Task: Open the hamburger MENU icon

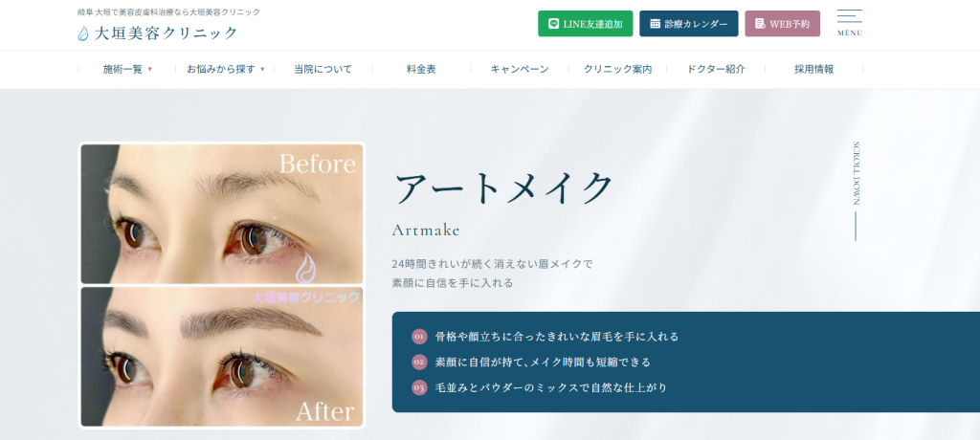Action: point(850,23)
